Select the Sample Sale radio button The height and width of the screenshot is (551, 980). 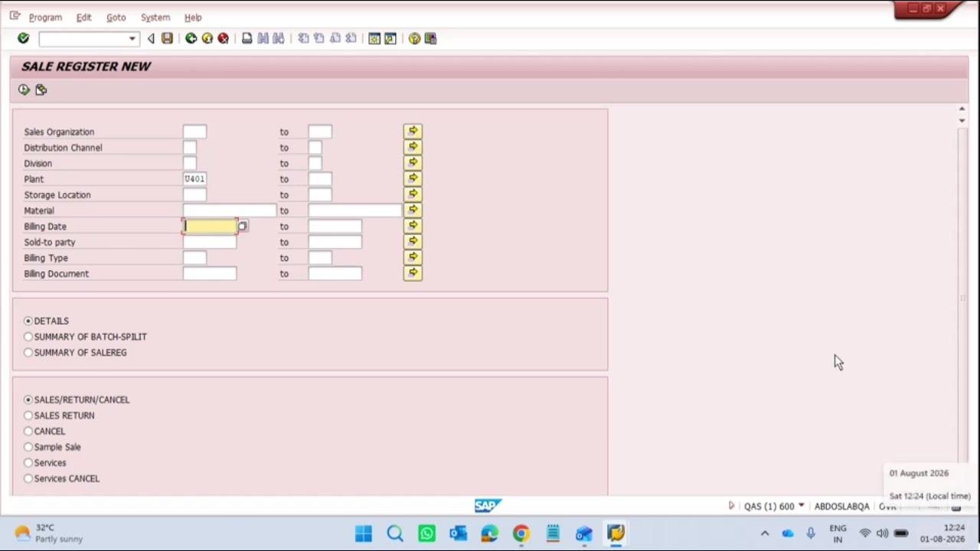tap(28, 447)
